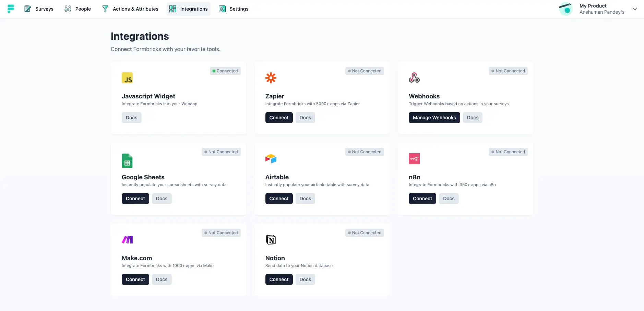Click the Google Sheets card title
This screenshot has width=644, height=311.
tap(143, 177)
